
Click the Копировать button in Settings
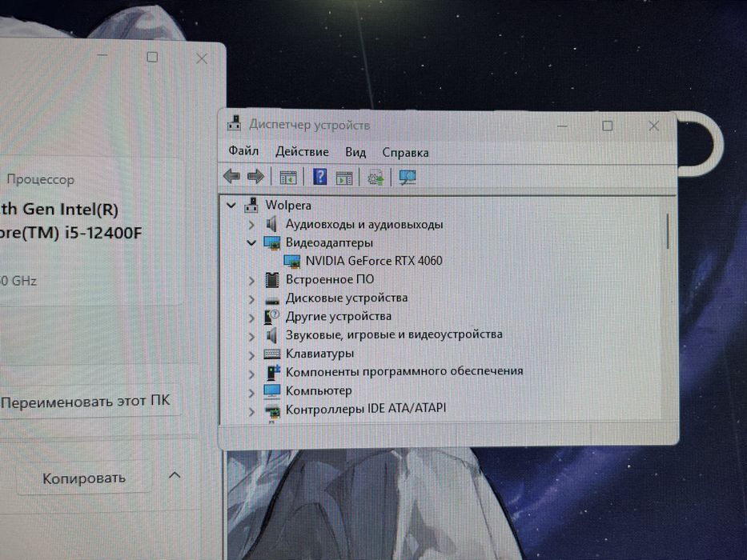tap(84, 478)
